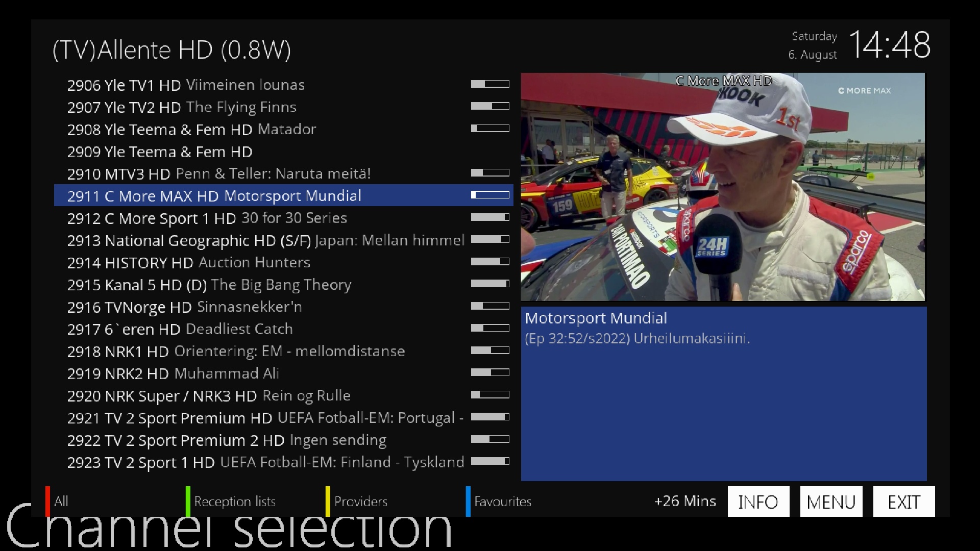
Task: Select channel 2912 C More Sport 1 HD
Action: point(283,218)
